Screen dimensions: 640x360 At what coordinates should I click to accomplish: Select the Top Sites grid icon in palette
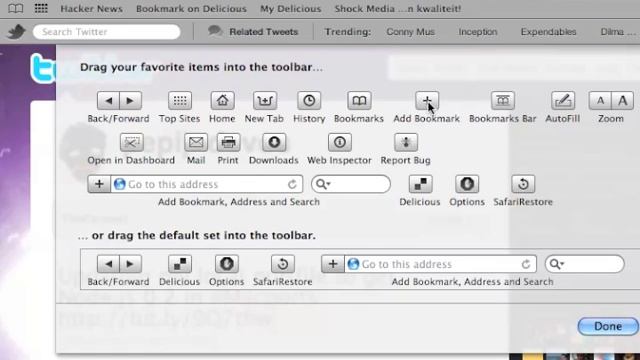pos(180,101)
